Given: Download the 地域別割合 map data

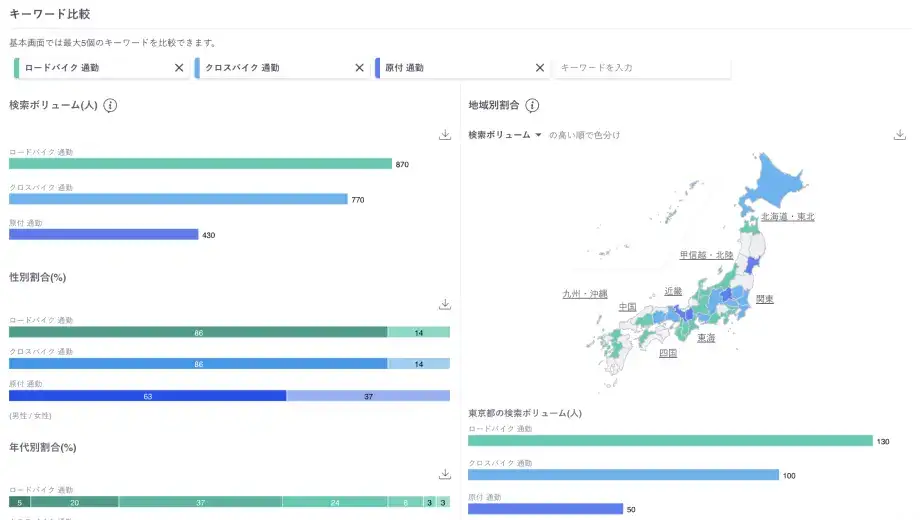Looking at the screenshot, I should click(x=899, y=135).
